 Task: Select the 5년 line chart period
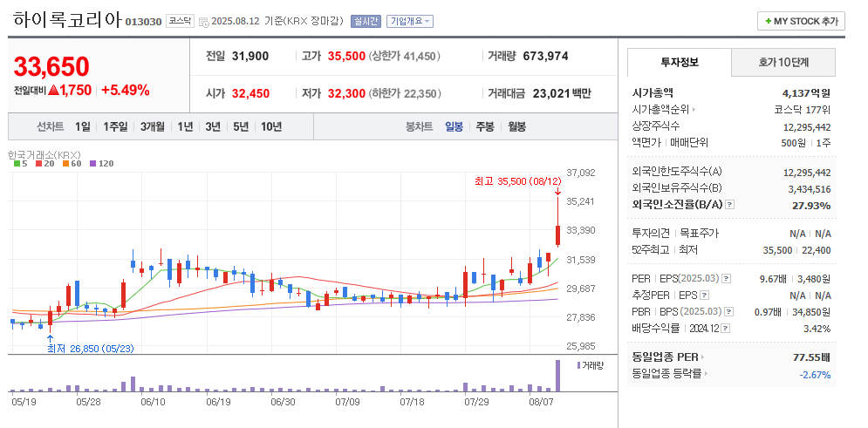click(x=241, y=126)
